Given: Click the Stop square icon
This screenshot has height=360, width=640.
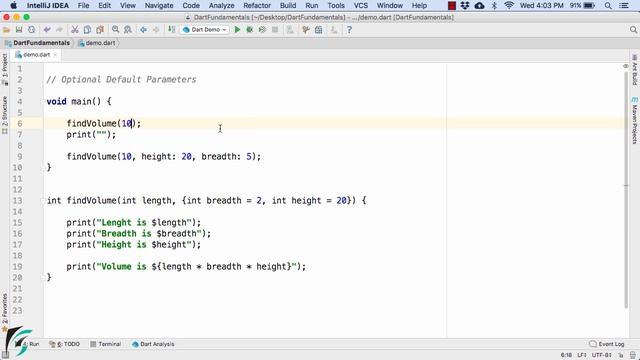Looking at the screenshot, I should [275, 30].
